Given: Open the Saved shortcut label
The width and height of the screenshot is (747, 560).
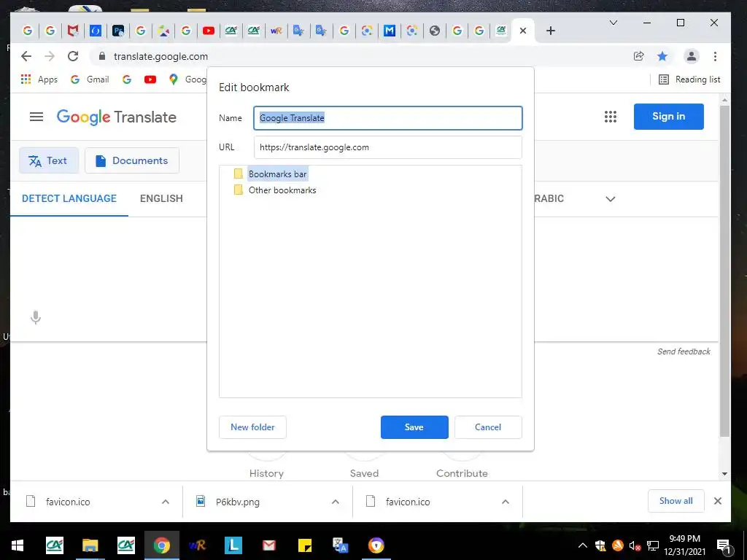Looking at the screenshot, I should 365,473.
